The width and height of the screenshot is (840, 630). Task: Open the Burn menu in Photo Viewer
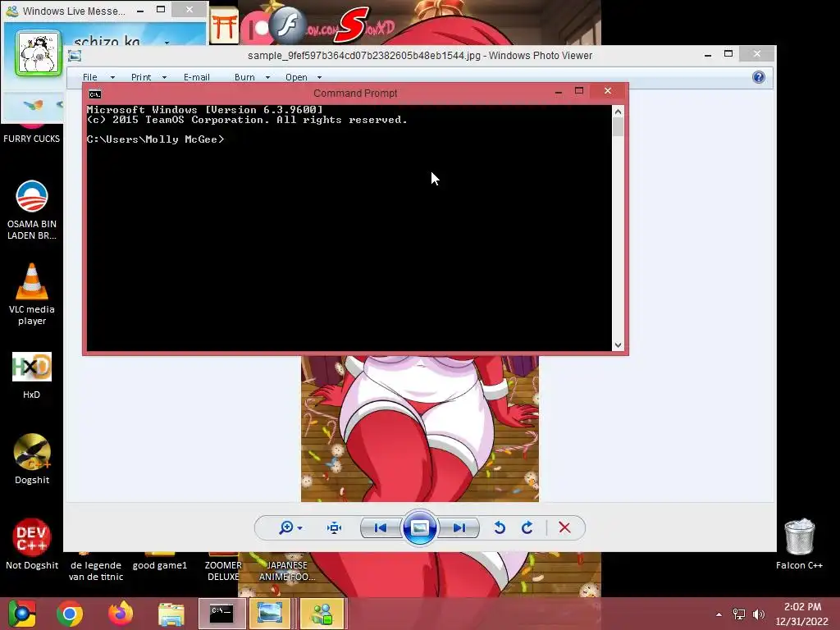(x=244, y=77)
